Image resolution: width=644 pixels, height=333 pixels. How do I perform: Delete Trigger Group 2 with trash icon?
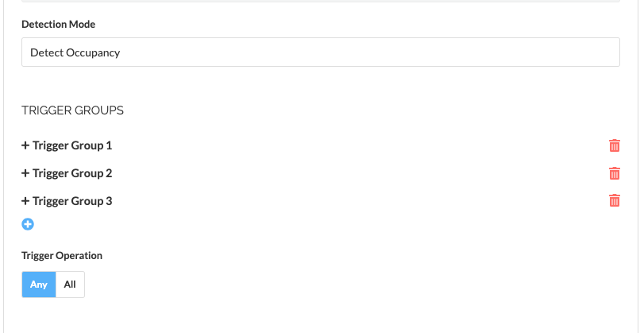tap(614, 173)
